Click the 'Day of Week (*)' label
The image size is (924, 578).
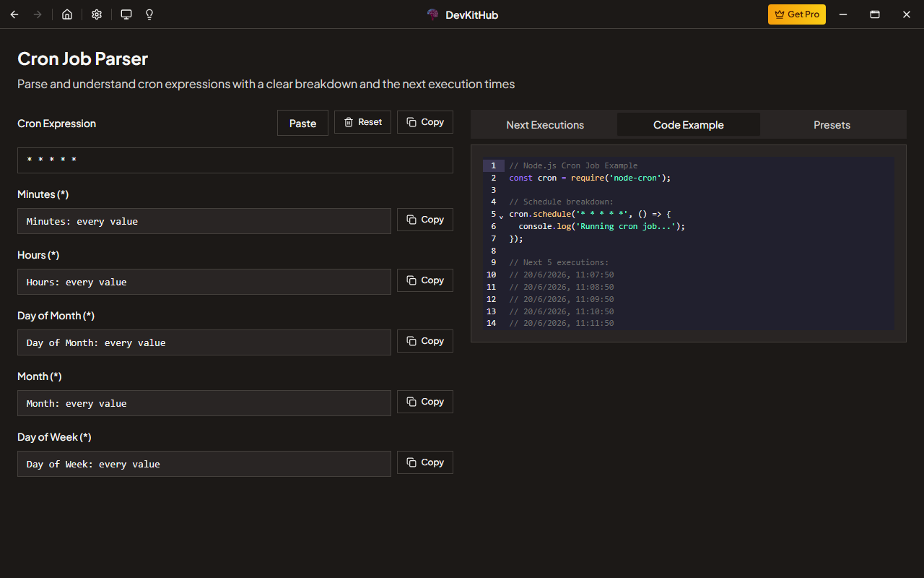tap(54, 437)
